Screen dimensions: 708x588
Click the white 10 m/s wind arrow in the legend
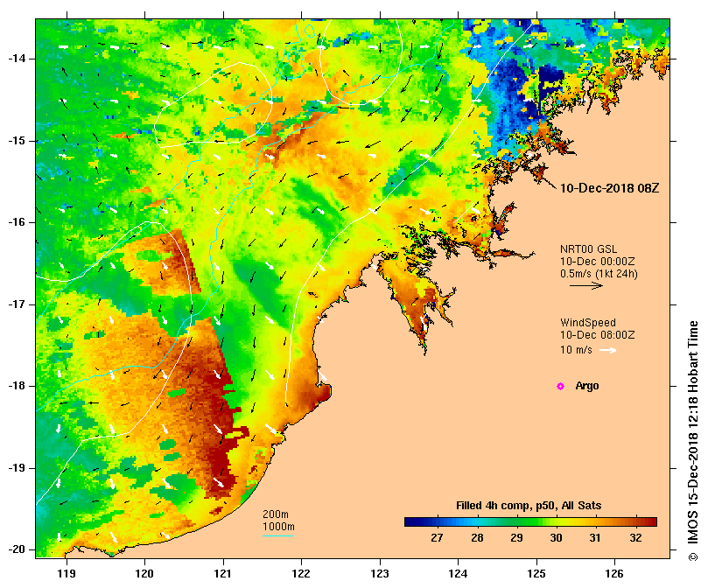(607, 350)
